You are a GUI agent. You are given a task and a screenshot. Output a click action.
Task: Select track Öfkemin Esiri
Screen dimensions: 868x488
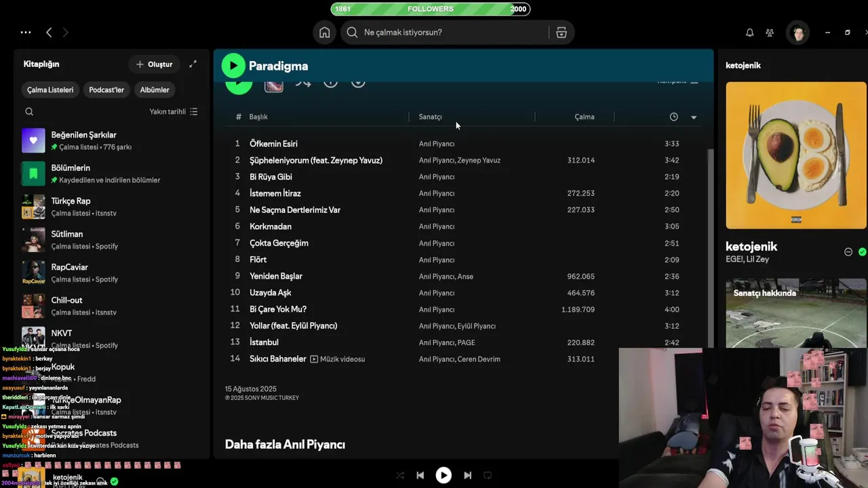coord(273,144)
